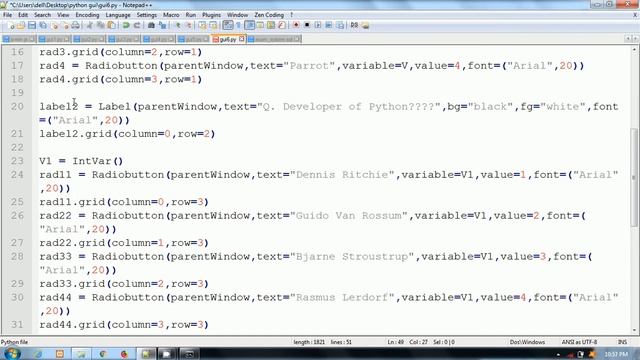Create a new document with toolbar icon
The width and height of the screenshot is (640, 360).
click(x=11, y=25)
